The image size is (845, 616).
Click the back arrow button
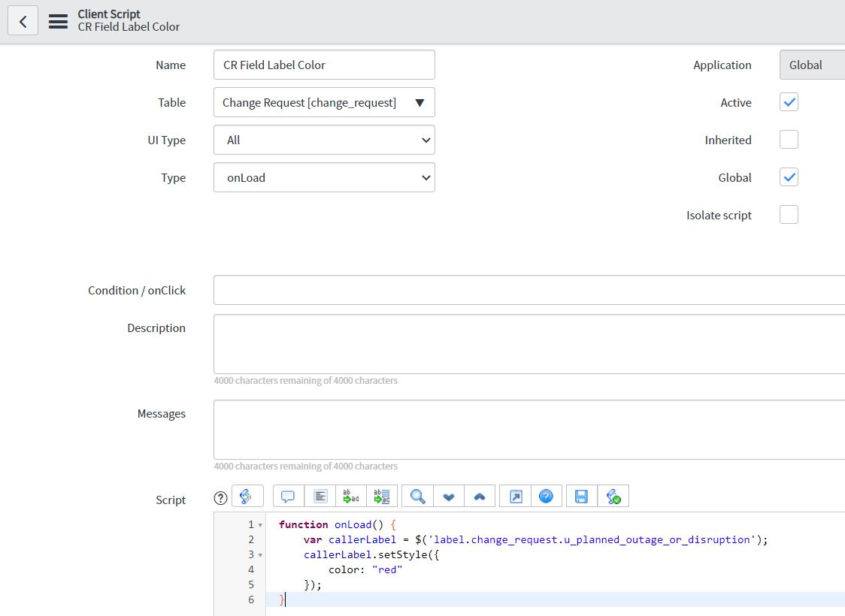tap(23, 22)
